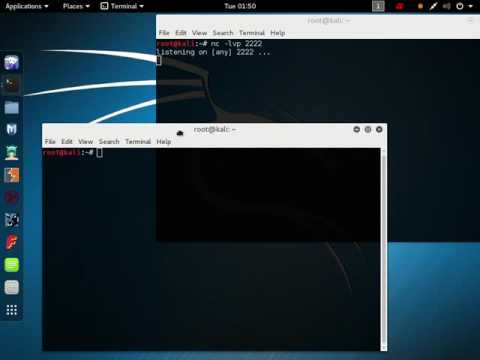The height and width of the screenshot is (360, 480).
Task: Click the front terminal vertical scrollbar
Action: point(384,249)
